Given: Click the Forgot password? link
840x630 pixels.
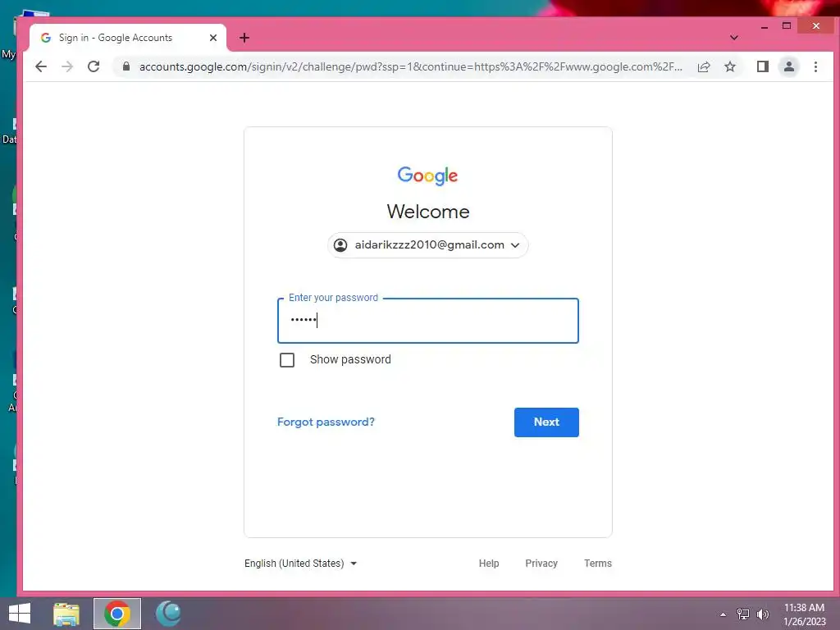Looking at the screenshot, I should [326, 422].
